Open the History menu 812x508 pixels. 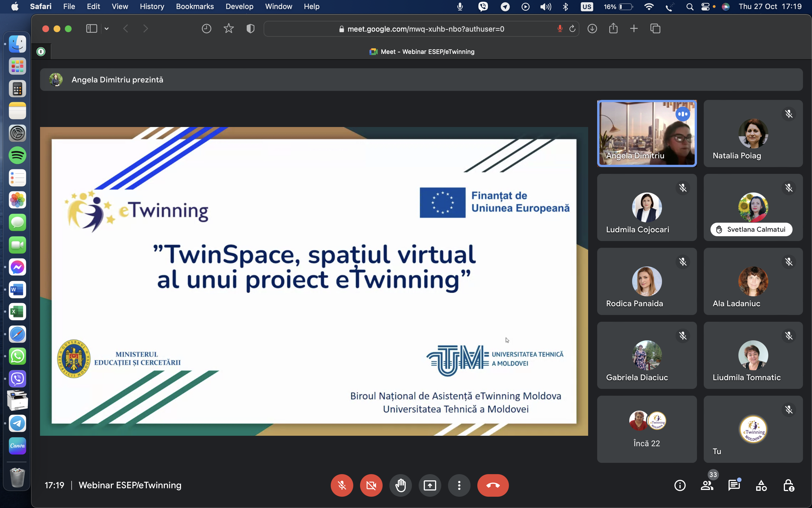[152, 6]
